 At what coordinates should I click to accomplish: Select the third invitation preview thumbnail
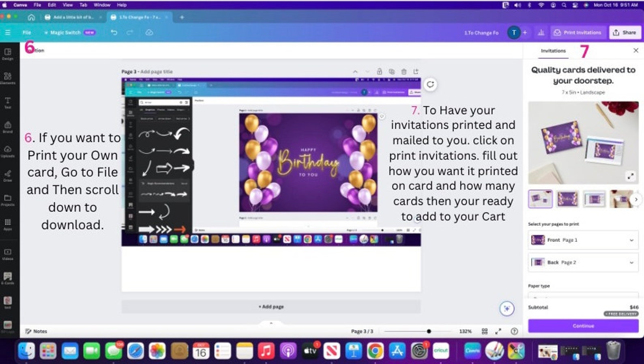[595, 199]
